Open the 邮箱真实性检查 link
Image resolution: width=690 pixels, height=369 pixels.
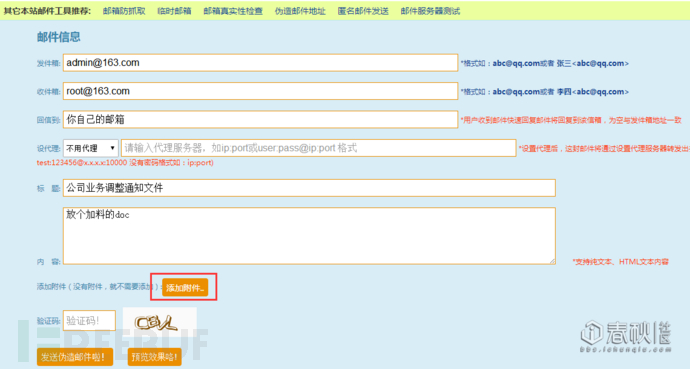233,11
